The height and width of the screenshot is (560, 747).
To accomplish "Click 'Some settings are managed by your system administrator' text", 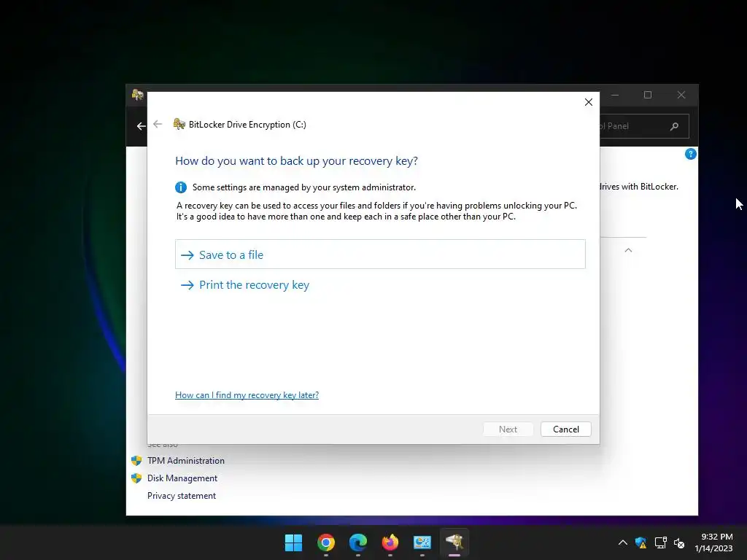I will click(304, 187).
